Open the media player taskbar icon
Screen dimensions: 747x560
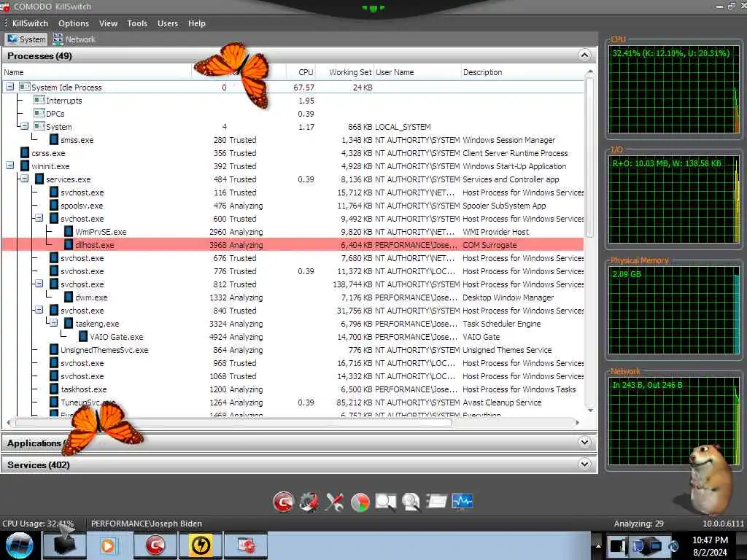(x=109, y=545)
